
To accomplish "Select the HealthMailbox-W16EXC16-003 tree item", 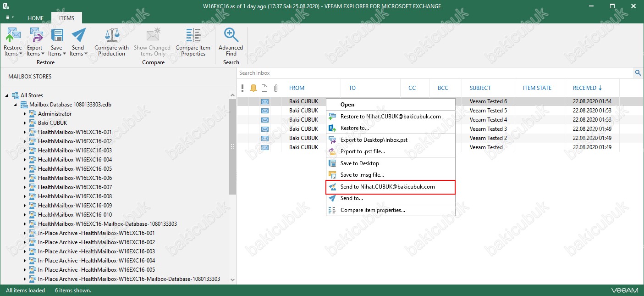I will [75, 151].
